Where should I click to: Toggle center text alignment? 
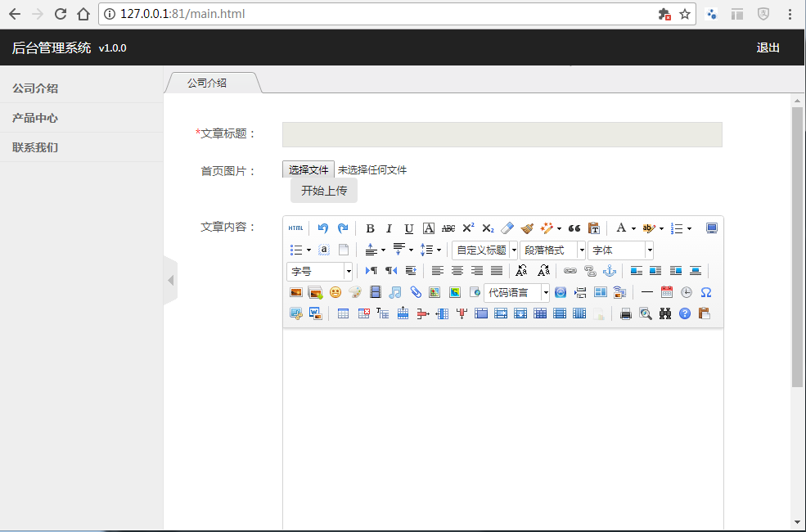[457, 271]
